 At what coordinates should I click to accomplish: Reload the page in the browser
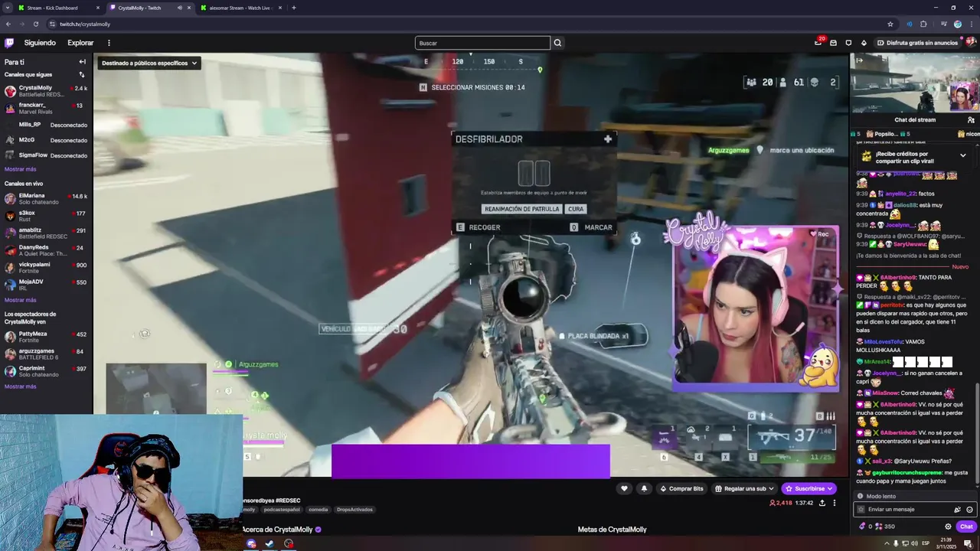35,24
